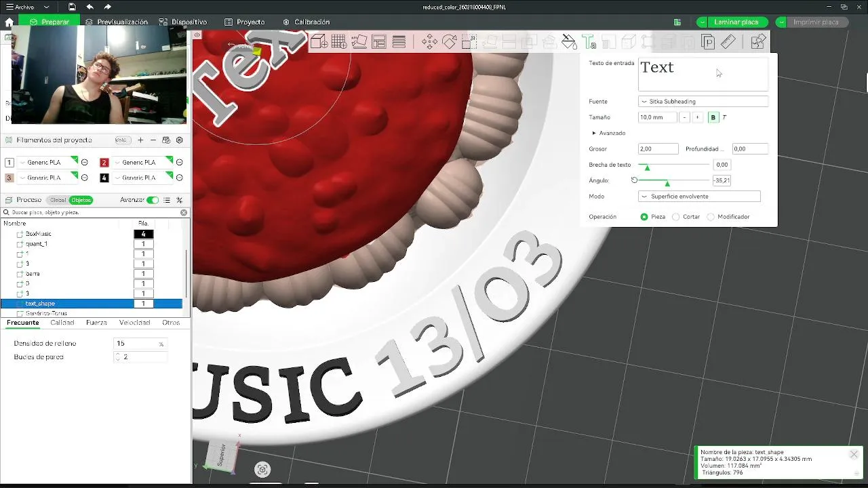Save the project with disk icon
868x488 pixels.
point(72,7)
